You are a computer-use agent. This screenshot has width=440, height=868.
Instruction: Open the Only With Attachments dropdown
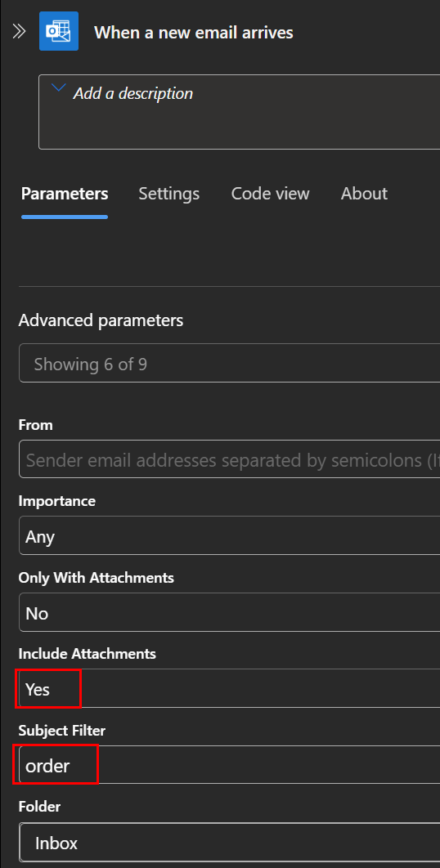tap(230, 612)
